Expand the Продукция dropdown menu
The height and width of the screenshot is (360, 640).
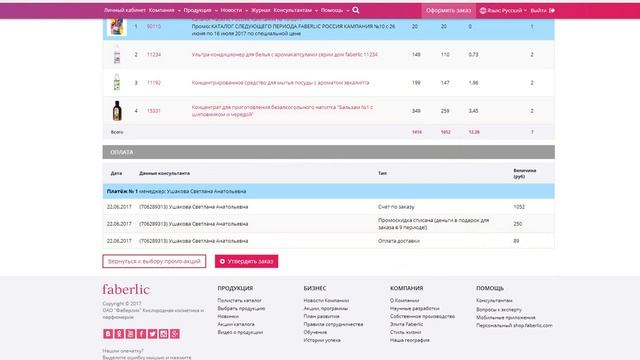point(200,10)
